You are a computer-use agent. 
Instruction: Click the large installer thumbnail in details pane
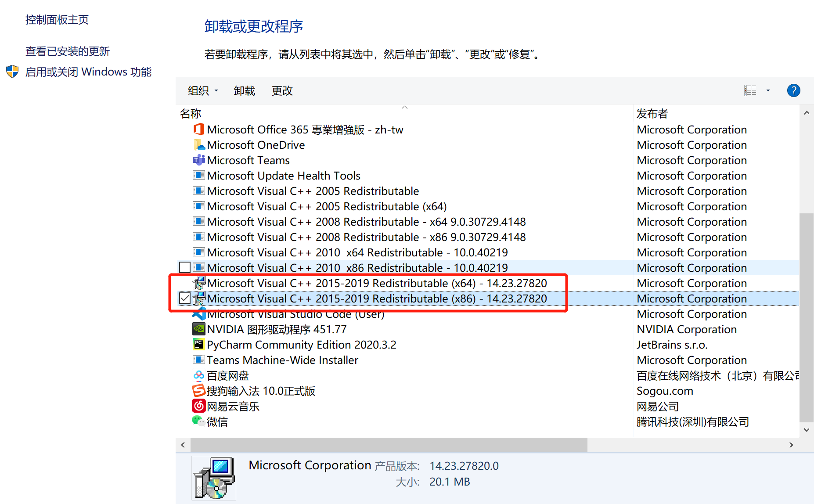click(214, 478)
